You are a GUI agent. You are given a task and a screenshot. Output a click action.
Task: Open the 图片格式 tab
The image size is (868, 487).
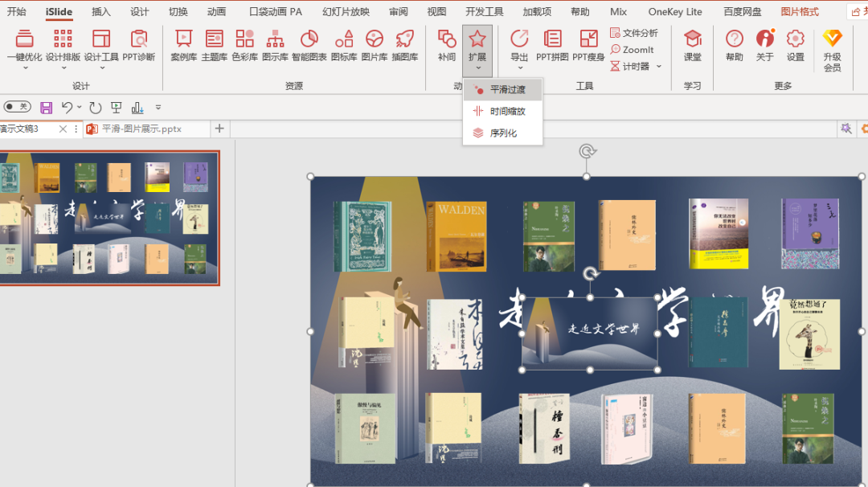800,11
